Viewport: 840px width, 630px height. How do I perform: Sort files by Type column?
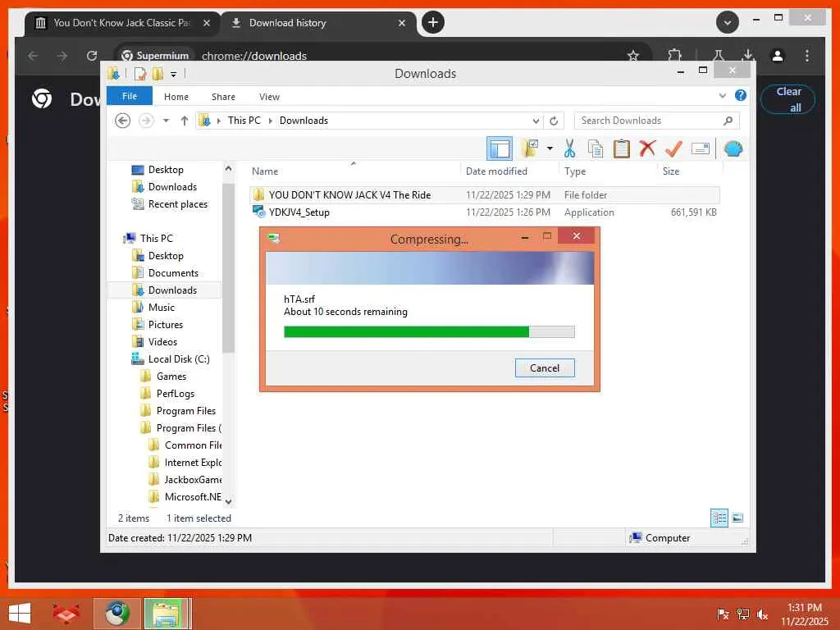coord(575,171)
